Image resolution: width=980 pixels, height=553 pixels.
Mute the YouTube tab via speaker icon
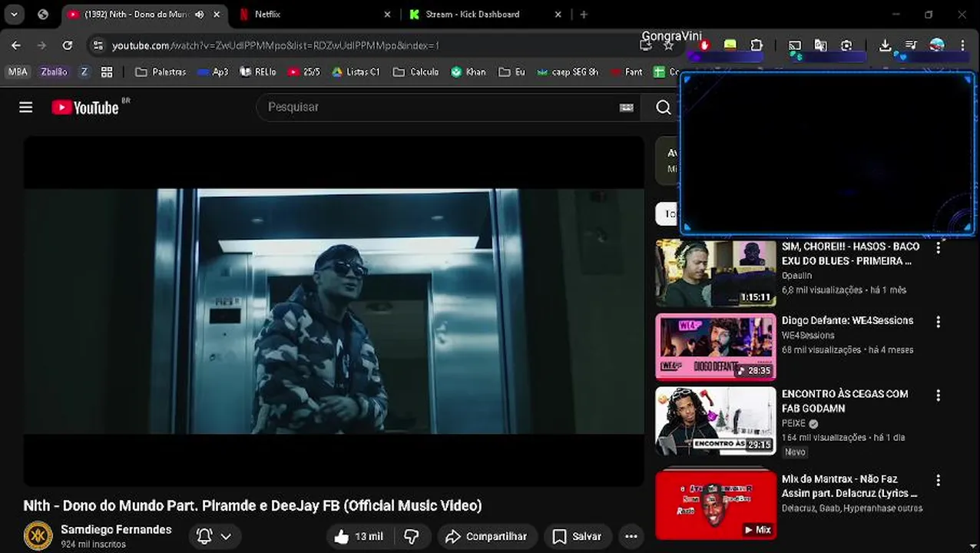point(200,14)
